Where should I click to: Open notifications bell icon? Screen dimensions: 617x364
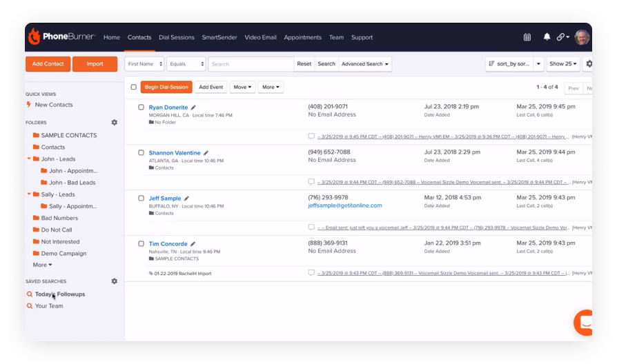coord(547,37)
